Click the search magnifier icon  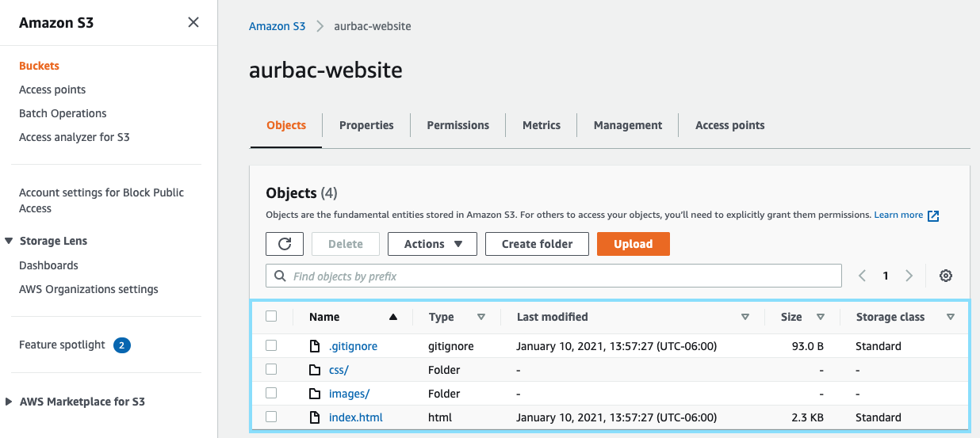pos(279,276)
